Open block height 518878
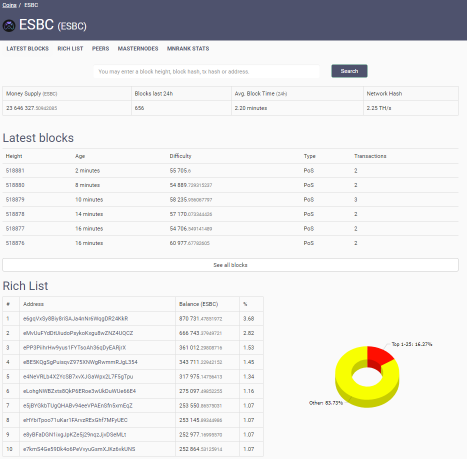 click(x=15, y=214)
